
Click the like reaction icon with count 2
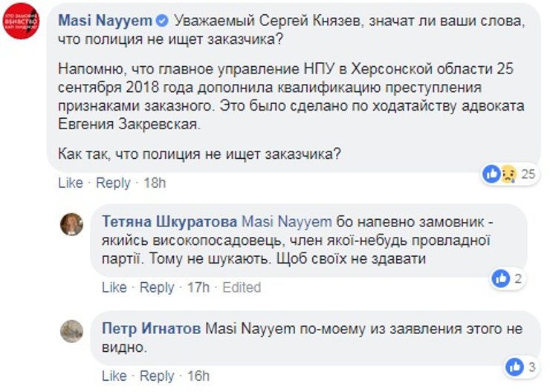click(502, 279)
